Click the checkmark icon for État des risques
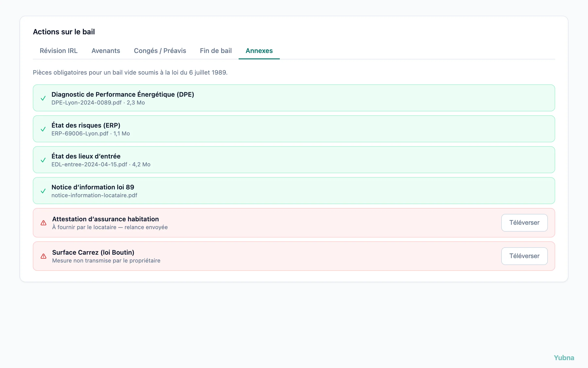This screenshot has height=368, width=588. pos(43,129)
